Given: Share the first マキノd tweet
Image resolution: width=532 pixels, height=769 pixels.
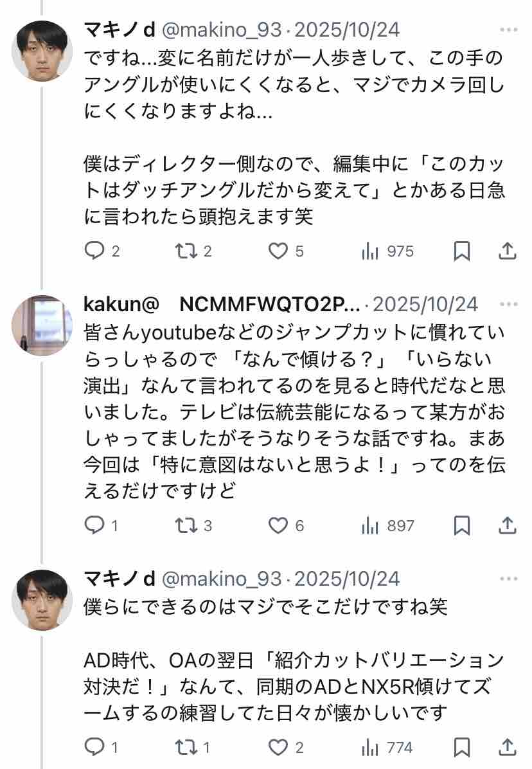Looking at the screenshot, I should click(x=508, y=251).
